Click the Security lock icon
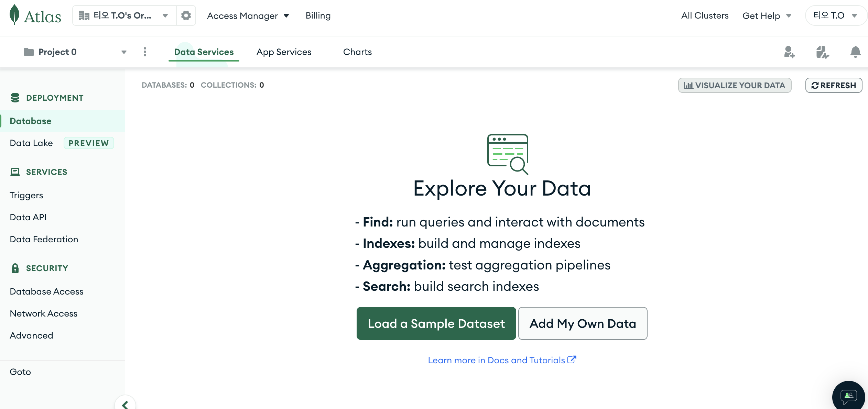 [x=15, y=268]
